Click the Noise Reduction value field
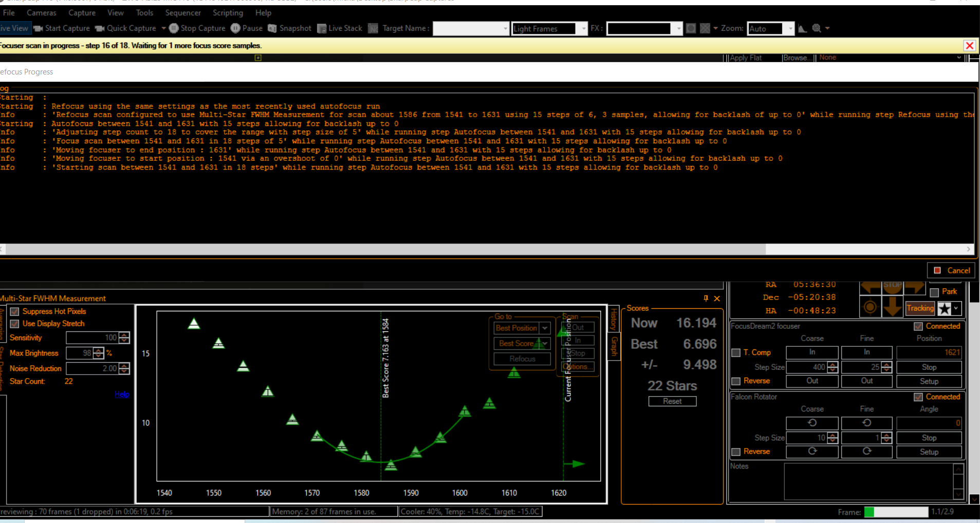 [93, 368]
